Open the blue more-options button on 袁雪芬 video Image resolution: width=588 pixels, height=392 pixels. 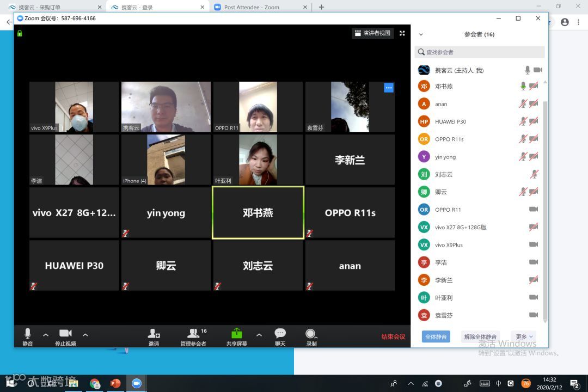[x=389, y=88]
